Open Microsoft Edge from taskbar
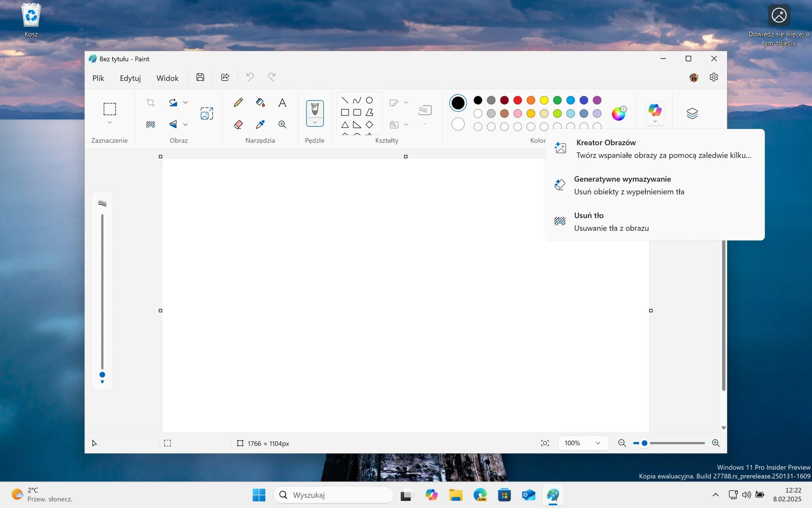812x508 pixels. coord(480,495)
